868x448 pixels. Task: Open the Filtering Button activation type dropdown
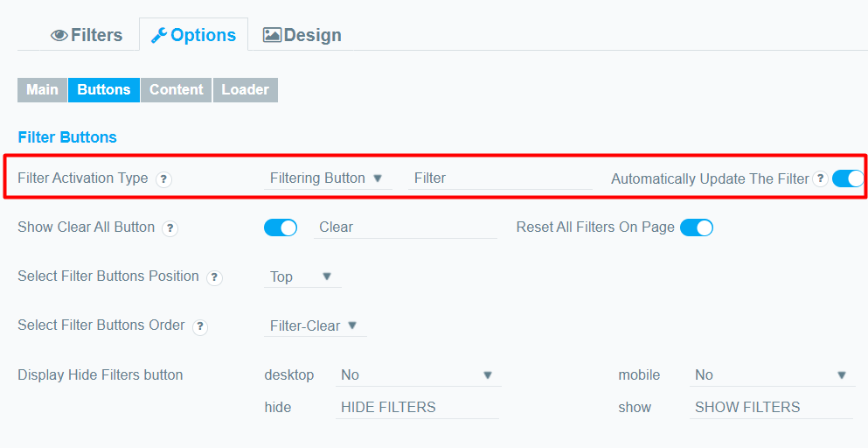(329, 178)
